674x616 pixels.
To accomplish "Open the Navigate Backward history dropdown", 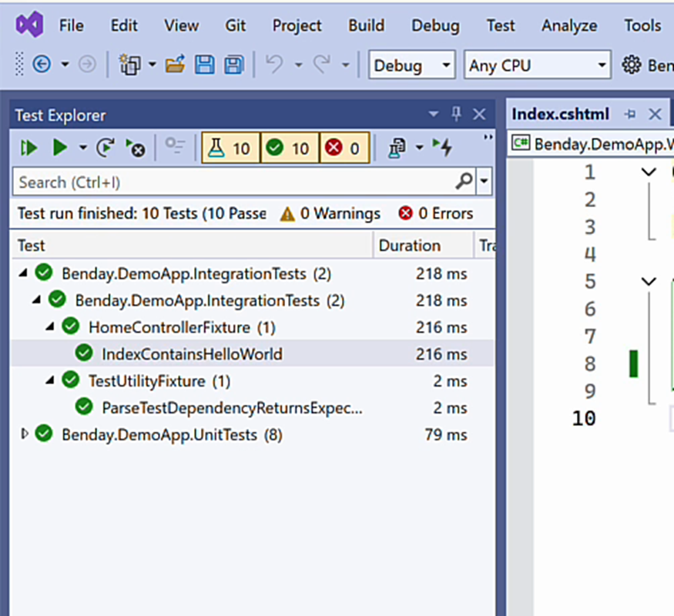I will point(65,65).
